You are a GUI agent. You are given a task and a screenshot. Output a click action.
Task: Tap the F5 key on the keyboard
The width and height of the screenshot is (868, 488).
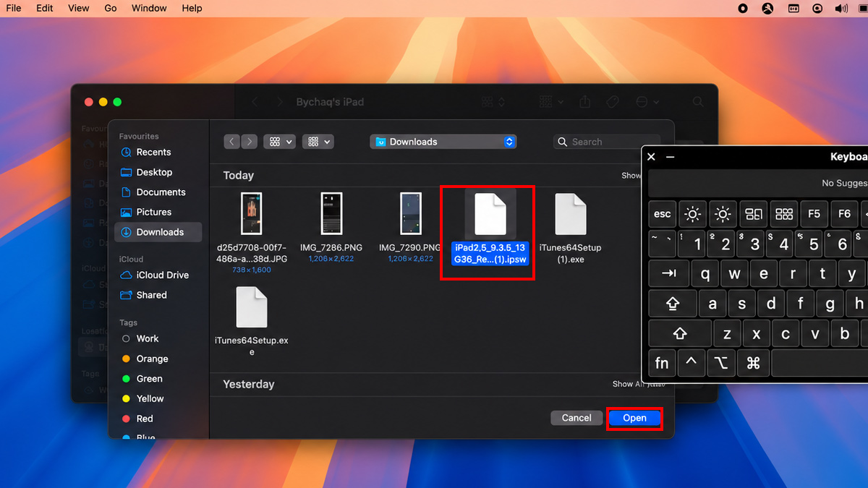814,214
